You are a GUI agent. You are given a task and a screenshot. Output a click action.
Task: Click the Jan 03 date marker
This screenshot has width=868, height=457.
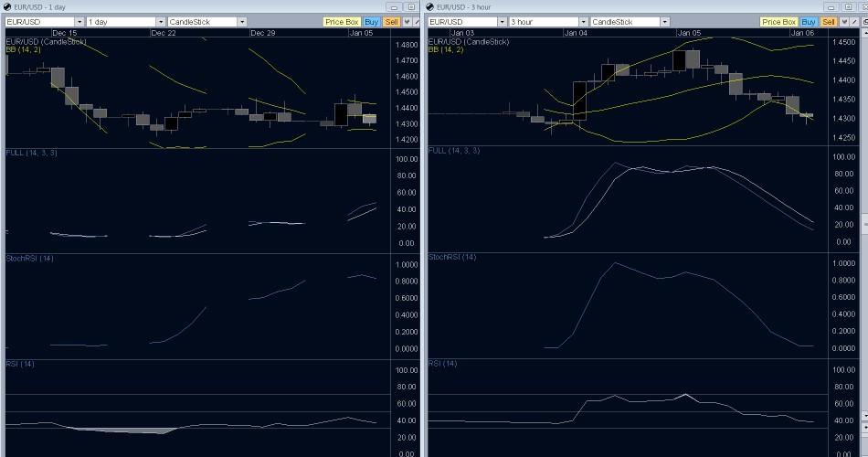click(462, 33)
